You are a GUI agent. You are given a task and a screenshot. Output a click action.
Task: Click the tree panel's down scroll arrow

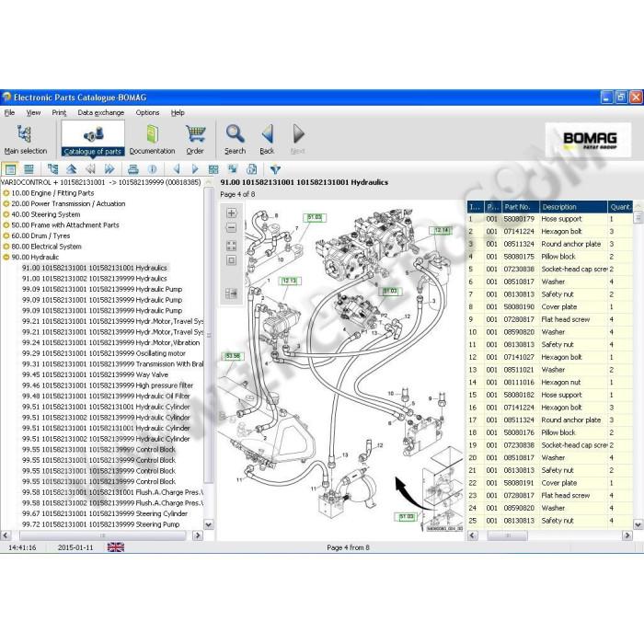click(209, 524)
